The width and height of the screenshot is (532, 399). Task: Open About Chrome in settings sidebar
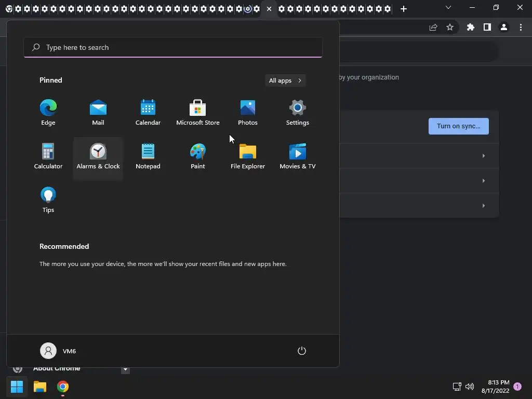(x=57, y=369)
